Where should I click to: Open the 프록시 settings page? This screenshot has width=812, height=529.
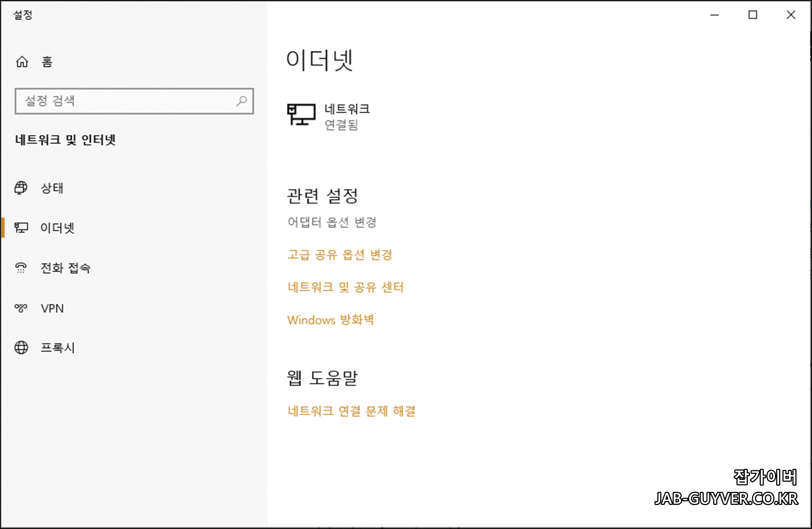[x=58, y=348]
